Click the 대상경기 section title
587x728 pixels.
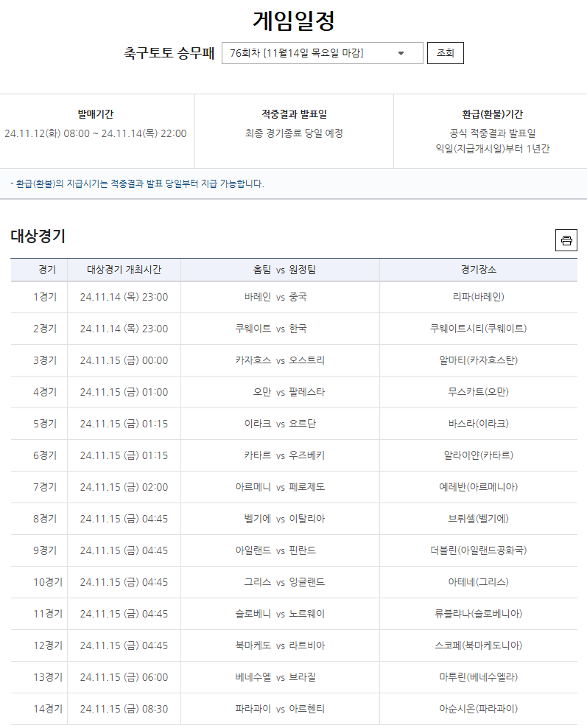point(38,237)
